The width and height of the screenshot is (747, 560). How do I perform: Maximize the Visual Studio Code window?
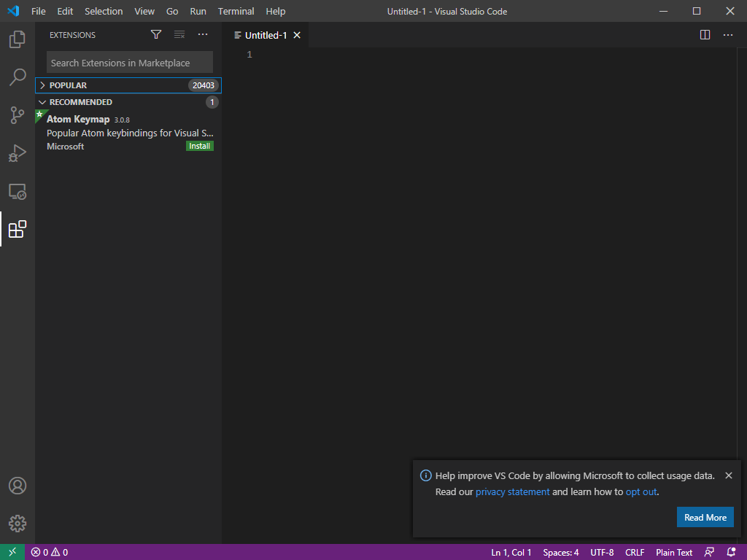click(x=697, y=11)
